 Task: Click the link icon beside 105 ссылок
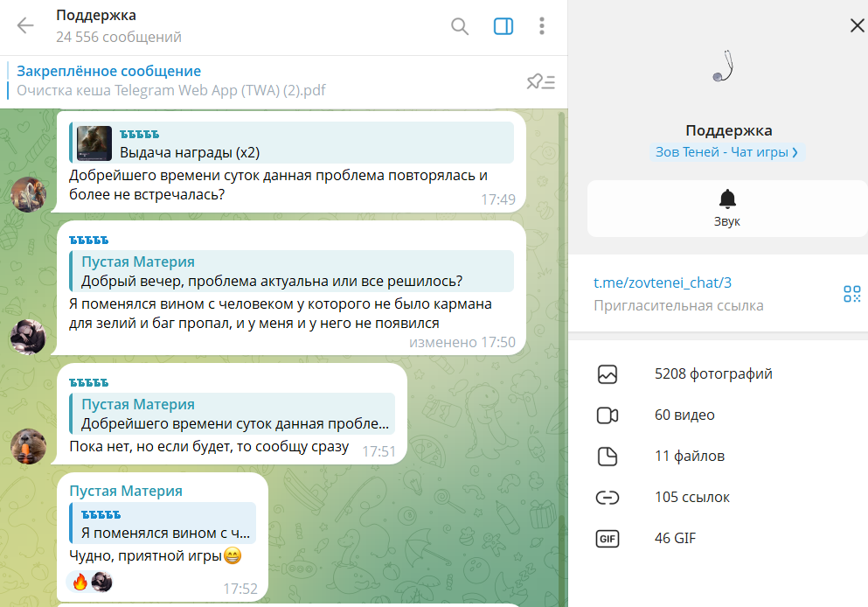pyautogui.click(x=608, y=498)
